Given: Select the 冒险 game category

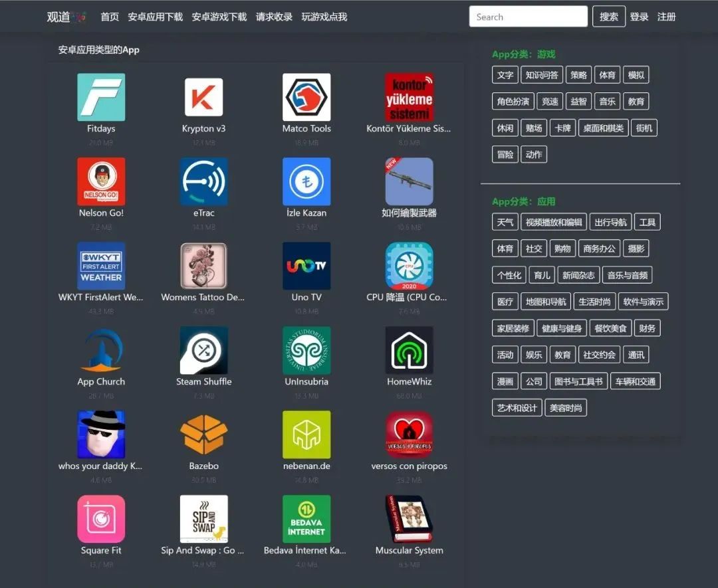Looking at the screenshot, I should point(505,155).
